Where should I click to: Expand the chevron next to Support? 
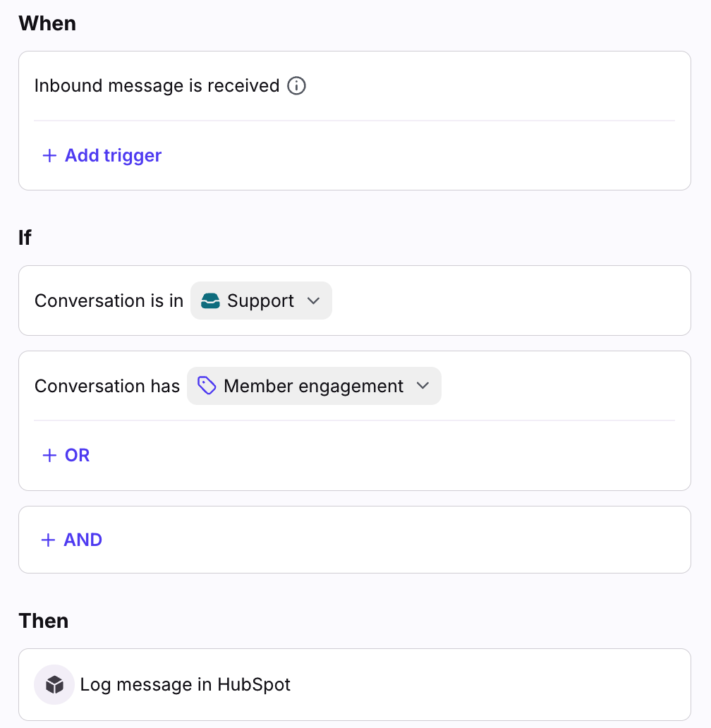(x=314, y=301)
